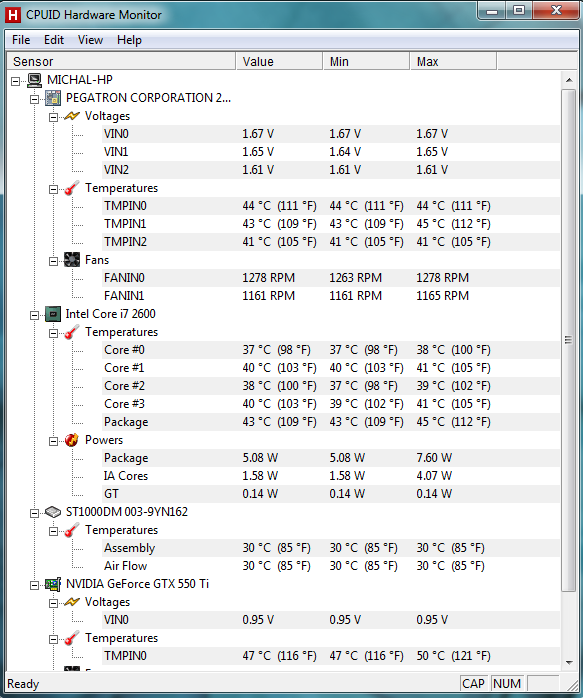Click the NUM status bar indicator
Image resolution: width=583 pixels, height=698 pixels.
click(x=507, y=683)
